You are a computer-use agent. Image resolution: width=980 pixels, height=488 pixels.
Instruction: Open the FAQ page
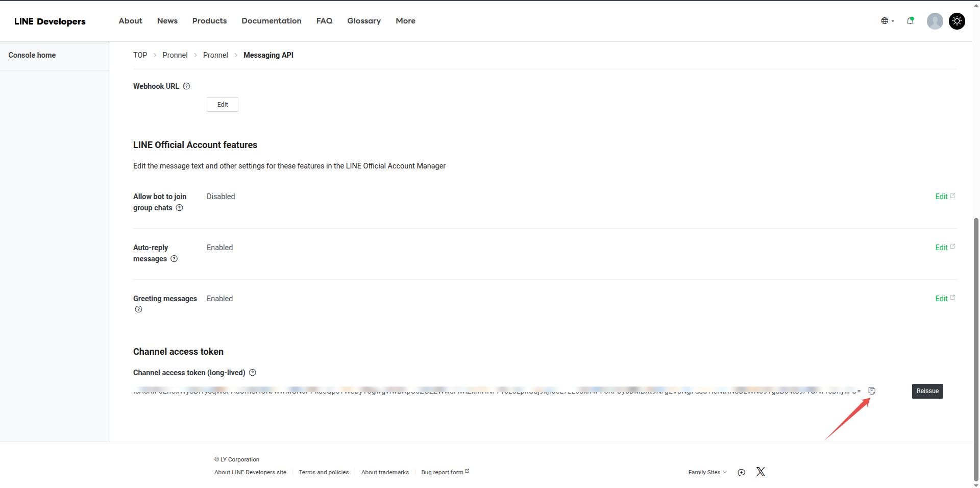click(x=324, y=21)
